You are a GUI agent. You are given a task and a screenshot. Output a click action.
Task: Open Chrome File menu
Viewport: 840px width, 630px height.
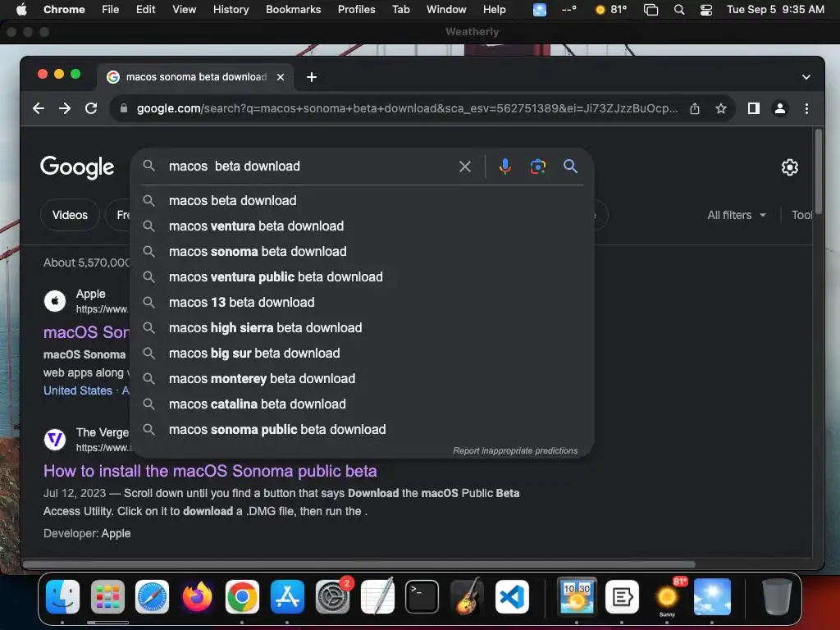point(111,10)
